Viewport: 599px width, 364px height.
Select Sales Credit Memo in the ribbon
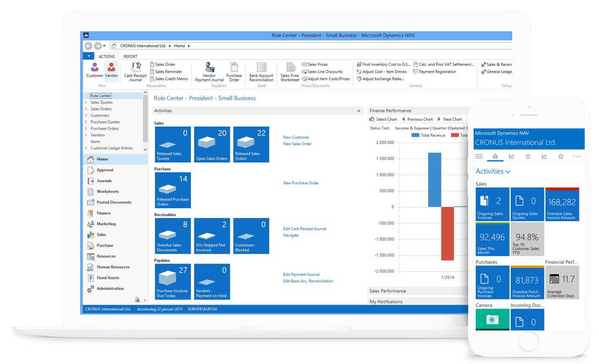click(x=169, y=79)
